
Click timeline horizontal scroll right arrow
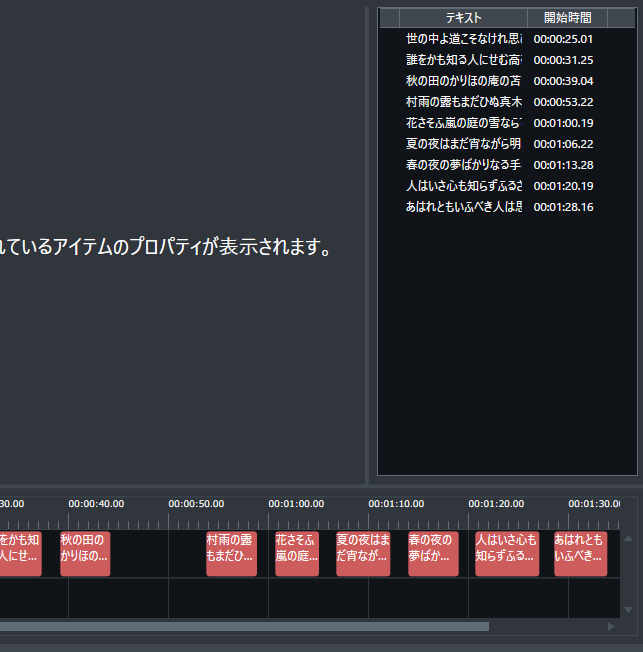click(611, 627)
